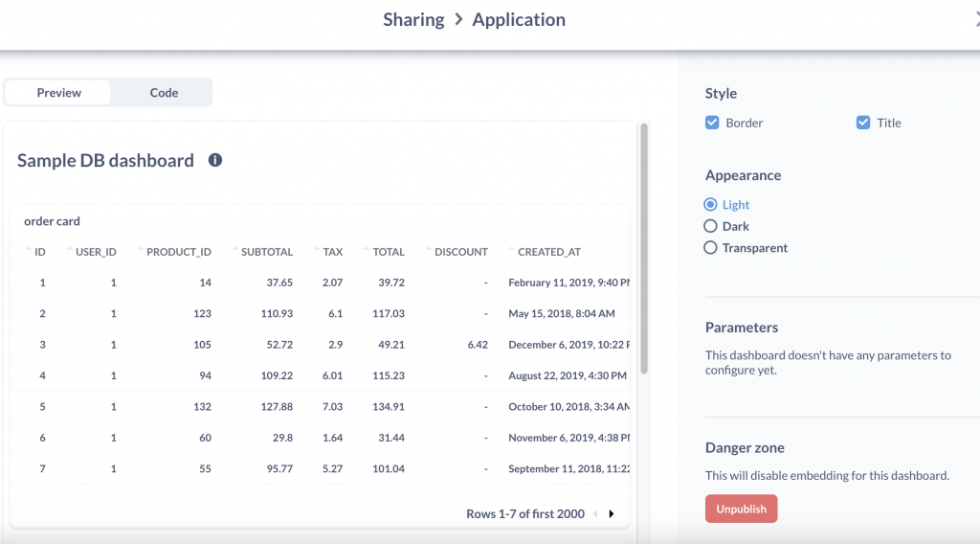Toggle the Border checkbox
Image resolution: width=980 pixels, height=544 pixels.
[x=712, y=123]
